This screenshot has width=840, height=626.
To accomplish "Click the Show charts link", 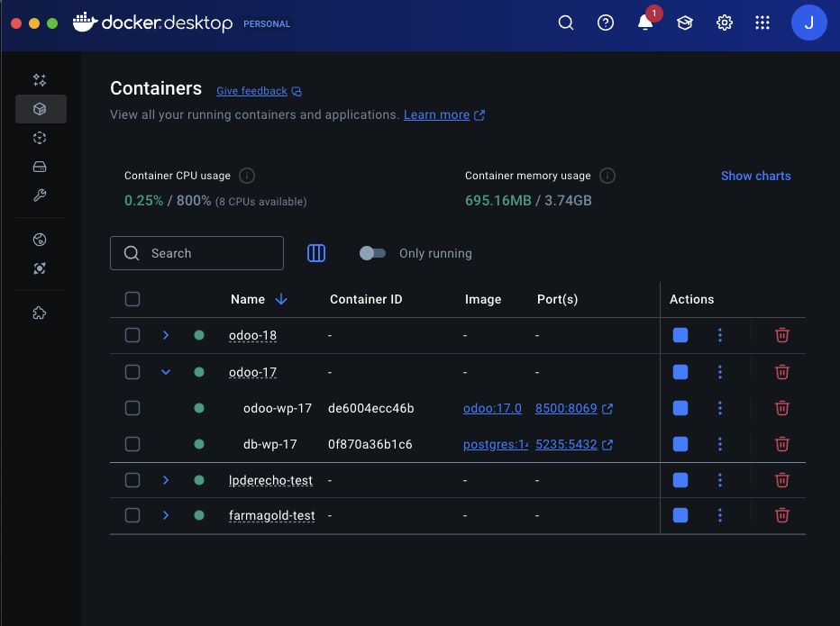I will pyautogui.click(x=755, y=176).
